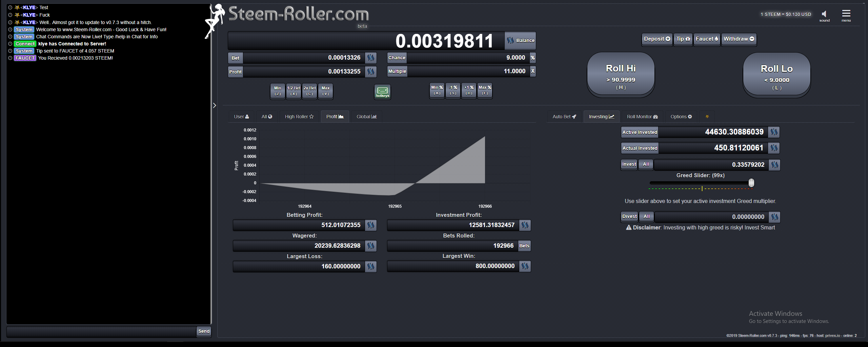Set chance to Max % (F)
Screen dimensions: 868x347
[x=485, y=90]
